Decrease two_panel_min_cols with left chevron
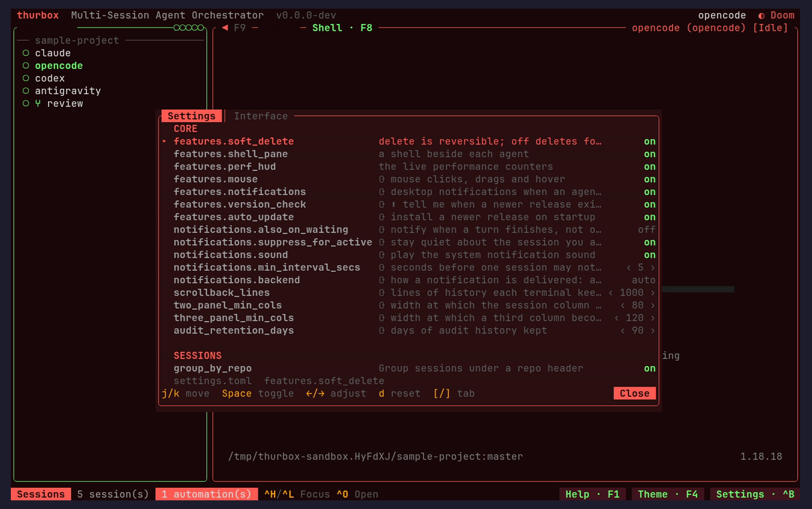 [623, 305]
